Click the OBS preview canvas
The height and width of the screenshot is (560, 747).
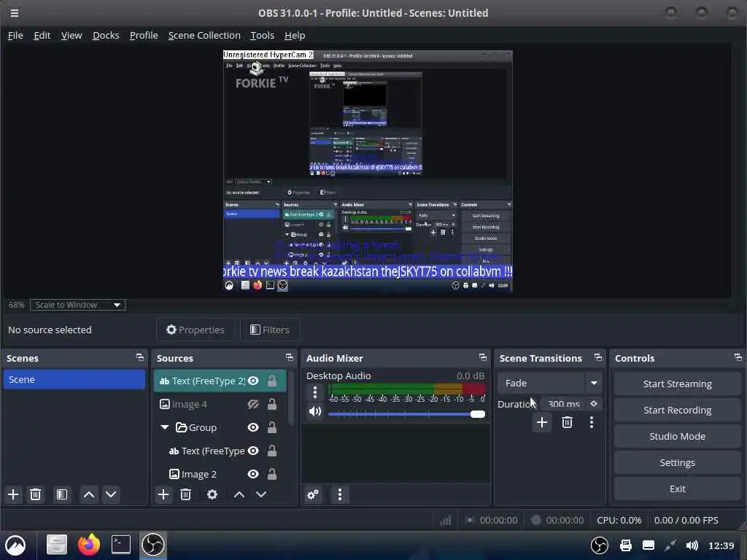368,171
